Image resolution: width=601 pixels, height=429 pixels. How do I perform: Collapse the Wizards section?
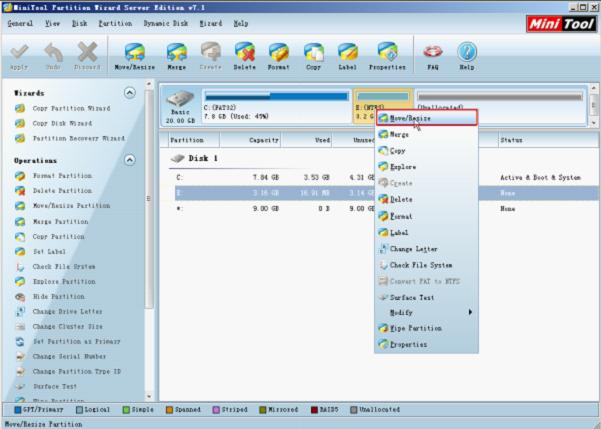(x=130, y=93)
